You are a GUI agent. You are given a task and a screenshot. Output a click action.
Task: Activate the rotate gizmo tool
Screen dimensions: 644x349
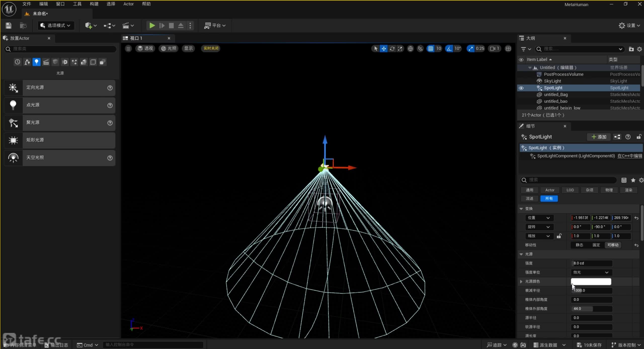[392, 49]
